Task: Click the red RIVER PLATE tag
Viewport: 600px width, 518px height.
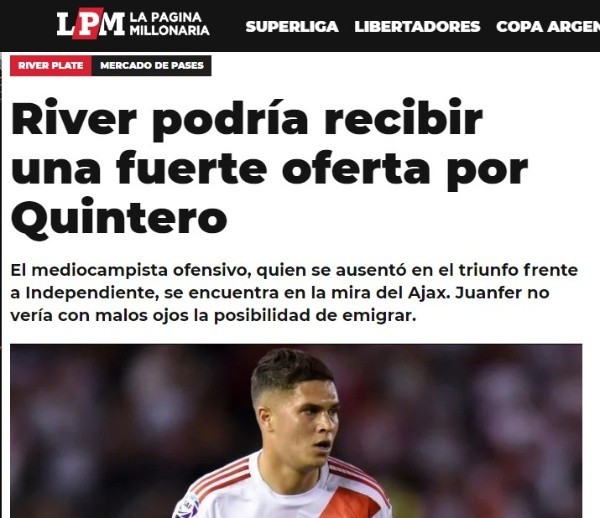Action: tap(51, 65)
